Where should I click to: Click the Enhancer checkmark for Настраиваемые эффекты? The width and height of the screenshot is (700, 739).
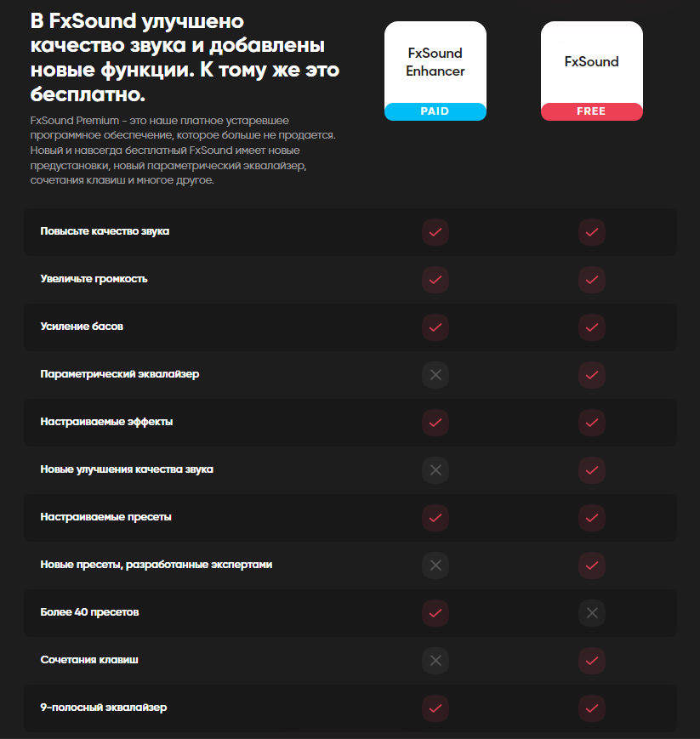(435, 423)
